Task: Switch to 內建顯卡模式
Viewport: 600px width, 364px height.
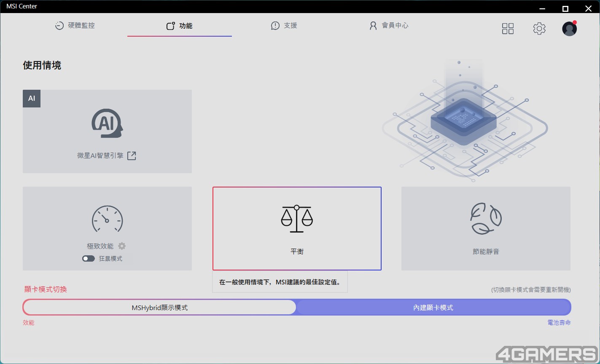Action: [x=433, y=308]
